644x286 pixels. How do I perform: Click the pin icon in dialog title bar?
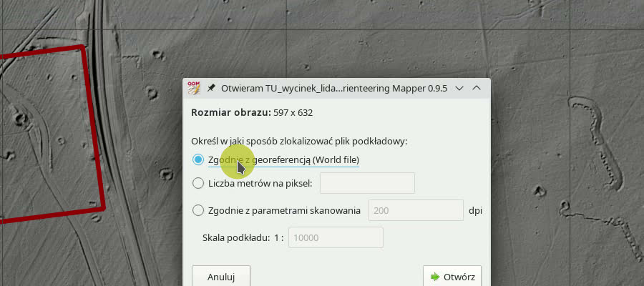click(x=210, y=88)
